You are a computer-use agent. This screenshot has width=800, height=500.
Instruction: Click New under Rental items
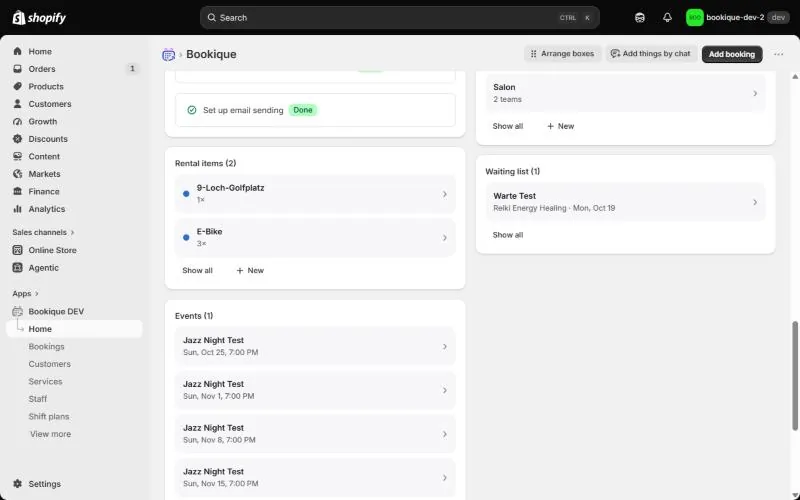(250, 270)
